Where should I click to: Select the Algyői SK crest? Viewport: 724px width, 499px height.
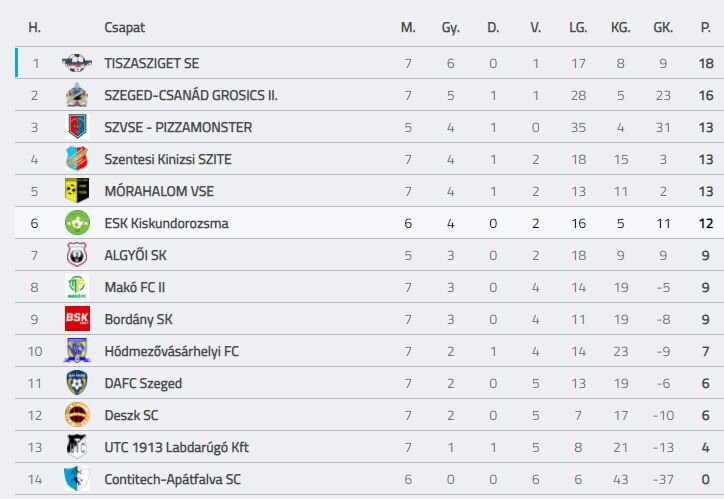(x=77, y=255)
